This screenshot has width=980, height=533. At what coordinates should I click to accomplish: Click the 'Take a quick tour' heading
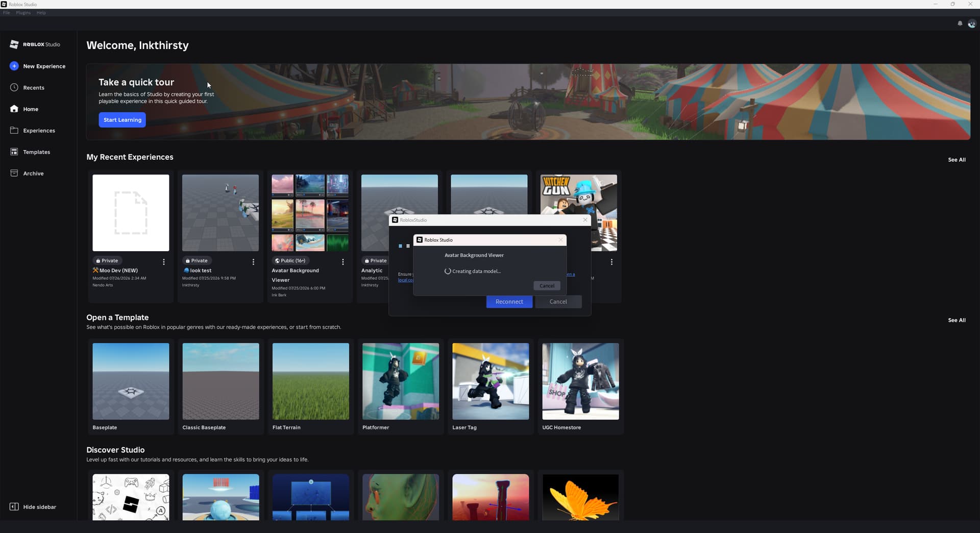136,82
